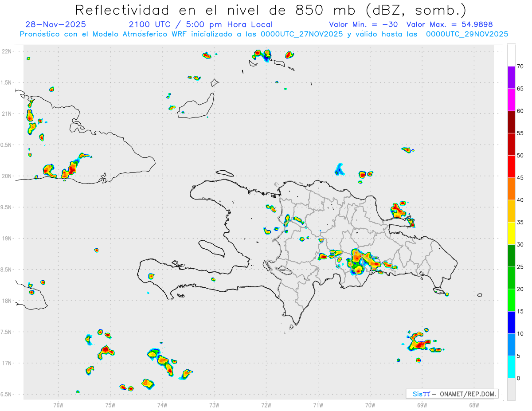This screenshot has height=411, width=532.
Task: Click the medium green 20-25 dBZ swatch
Action: point(511,278)
